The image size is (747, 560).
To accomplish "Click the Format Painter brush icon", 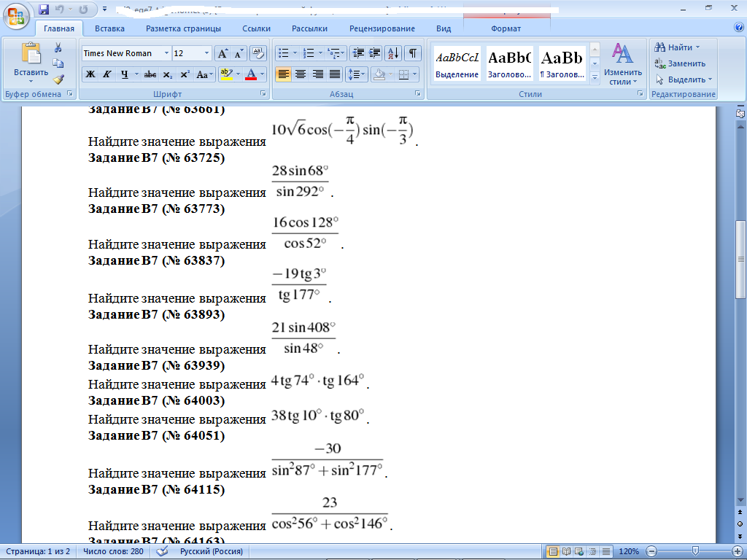I will click(58, 79).
